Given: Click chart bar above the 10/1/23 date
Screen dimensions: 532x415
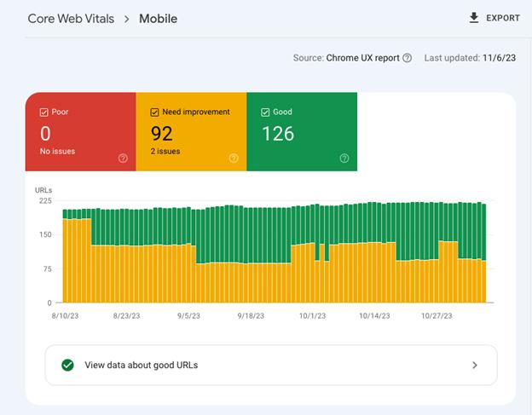Looking at the screenshot, I should (x=313, y=254).
